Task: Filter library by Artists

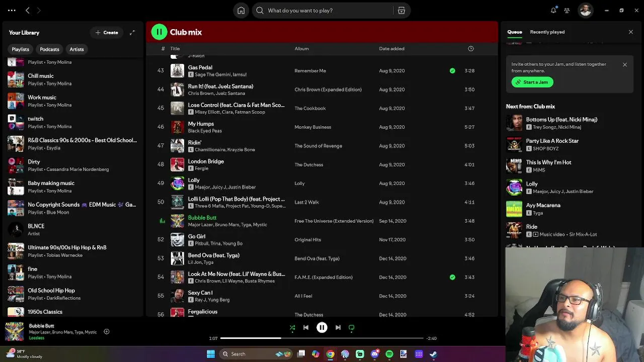Action: (x=76, y=49)
